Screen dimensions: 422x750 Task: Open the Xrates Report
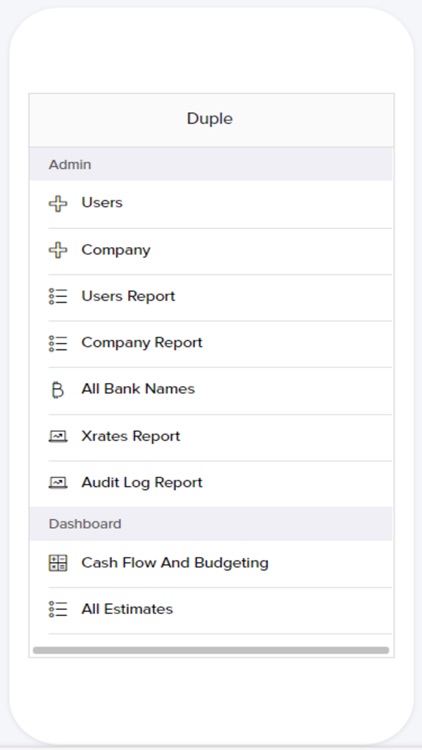211,438
